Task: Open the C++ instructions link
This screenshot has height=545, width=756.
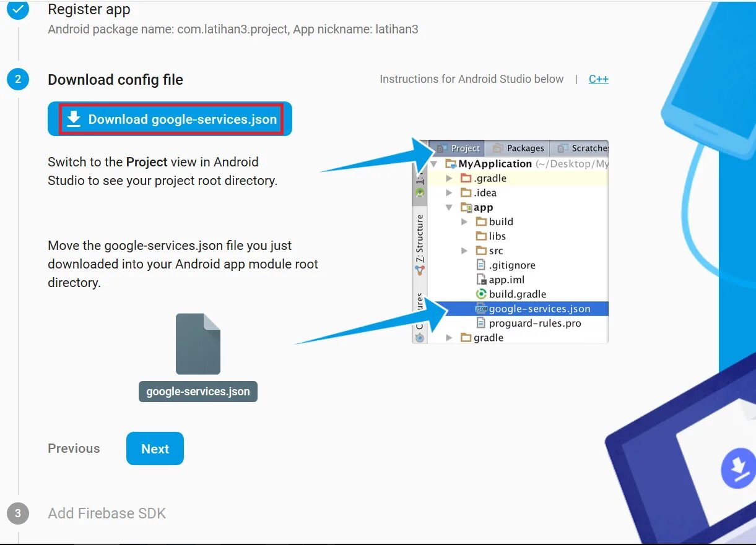Action: click(x=598, y=79)
